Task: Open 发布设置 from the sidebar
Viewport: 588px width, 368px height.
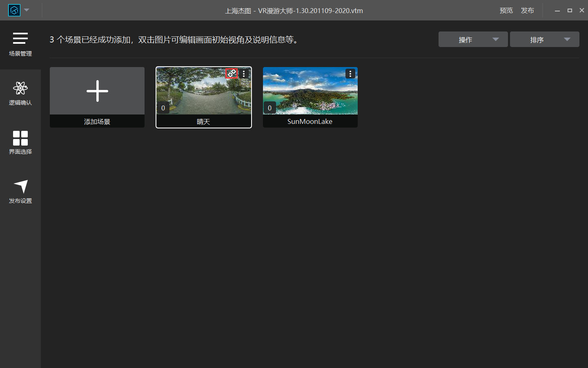Action: (x=20, y=192)
